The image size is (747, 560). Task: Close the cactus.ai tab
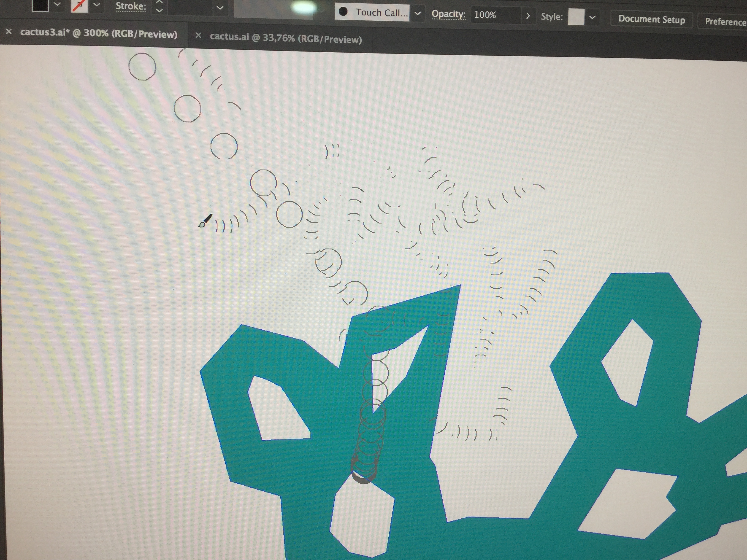(198, 35)
